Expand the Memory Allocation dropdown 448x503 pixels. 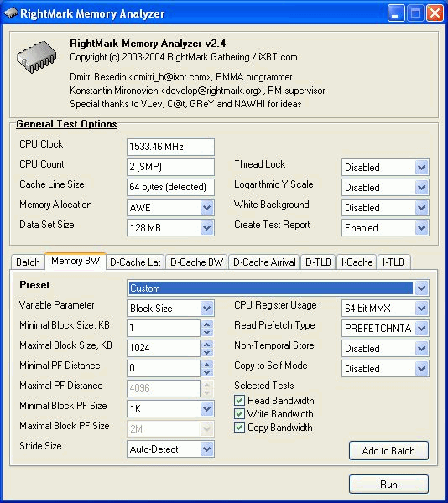click(207, 208)
